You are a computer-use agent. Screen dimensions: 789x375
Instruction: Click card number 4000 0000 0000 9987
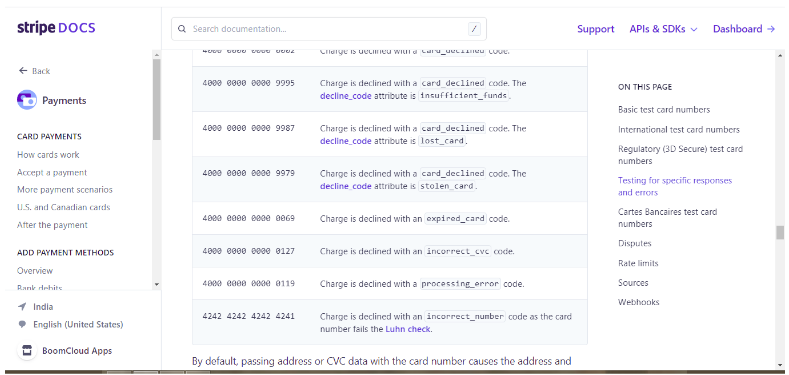tap(248, 128)
